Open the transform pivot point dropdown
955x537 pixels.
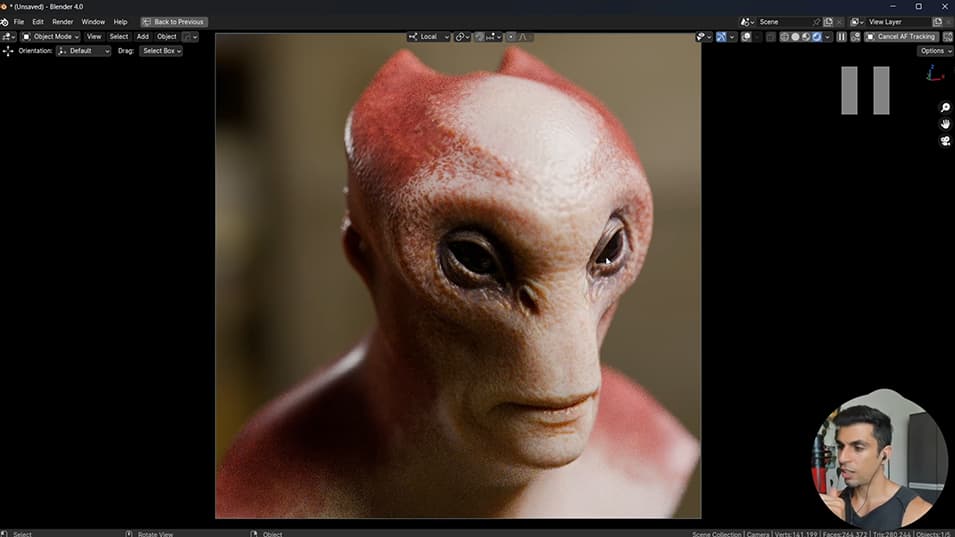(x=462, y=37)
